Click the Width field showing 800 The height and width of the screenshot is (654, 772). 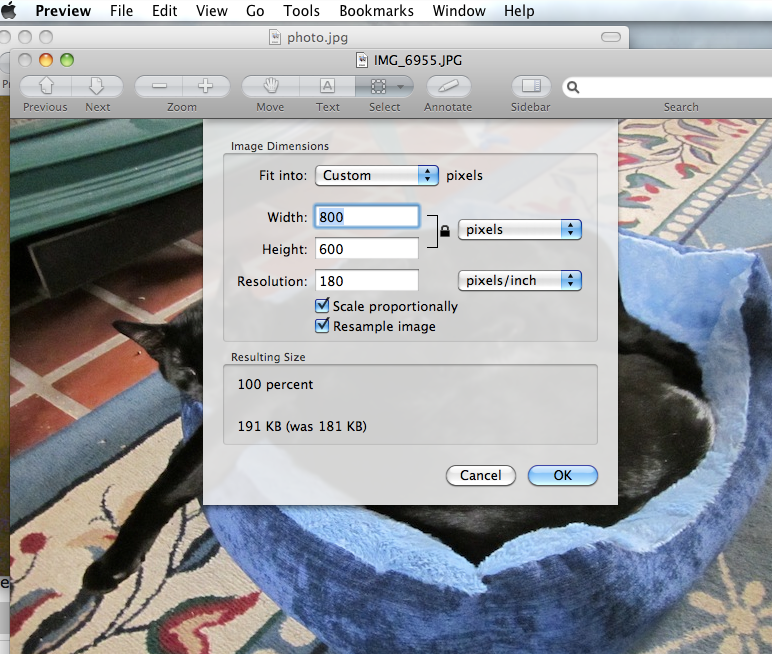367,217
